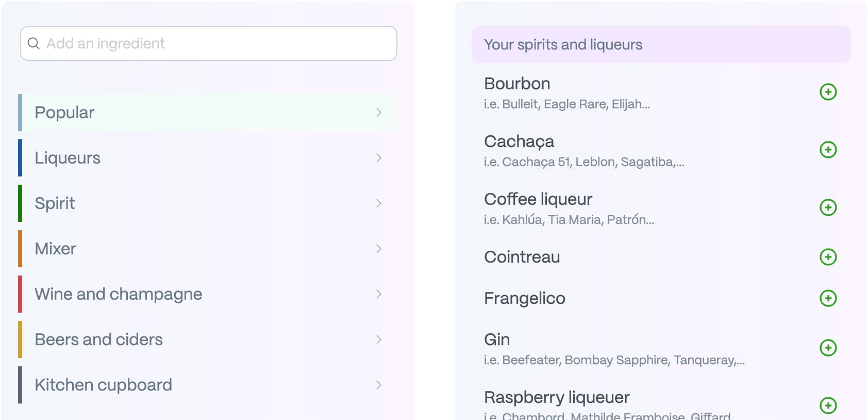Click the magnifying glass search icon
868x420 pixels.
point(34,43)
